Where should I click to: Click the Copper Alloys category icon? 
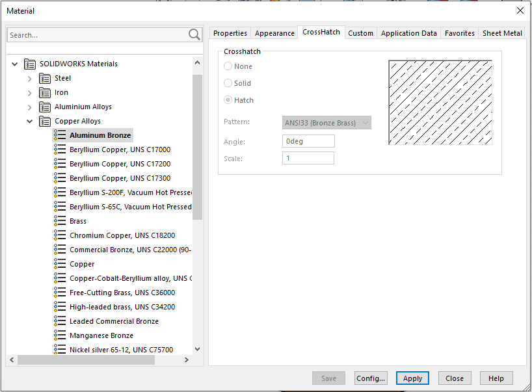click(x=44, y=121)
